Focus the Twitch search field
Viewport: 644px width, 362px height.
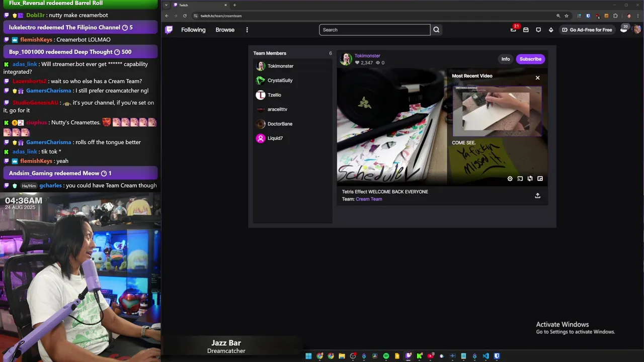374,30
